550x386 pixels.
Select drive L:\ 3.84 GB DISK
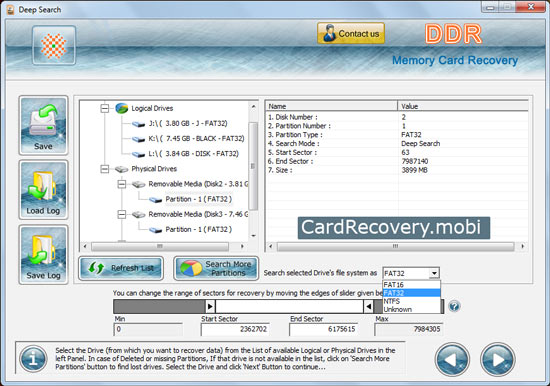tap(193, 154)
